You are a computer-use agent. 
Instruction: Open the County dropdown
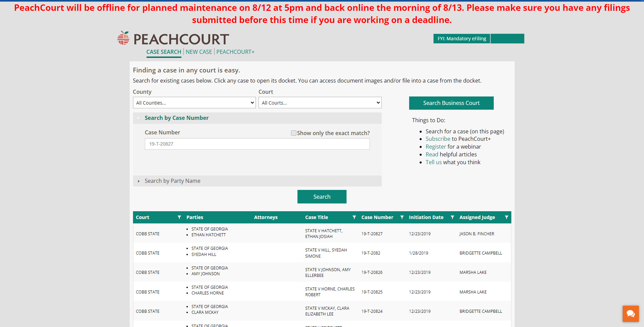(194, 103)
